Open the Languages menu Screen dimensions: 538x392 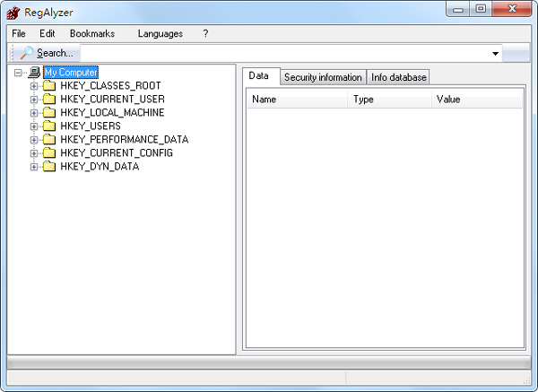(161, 34)
